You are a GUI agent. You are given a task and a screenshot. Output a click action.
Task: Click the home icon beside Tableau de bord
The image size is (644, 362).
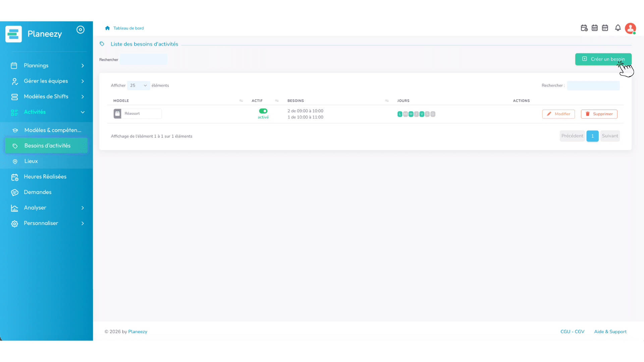coord(107,28)
